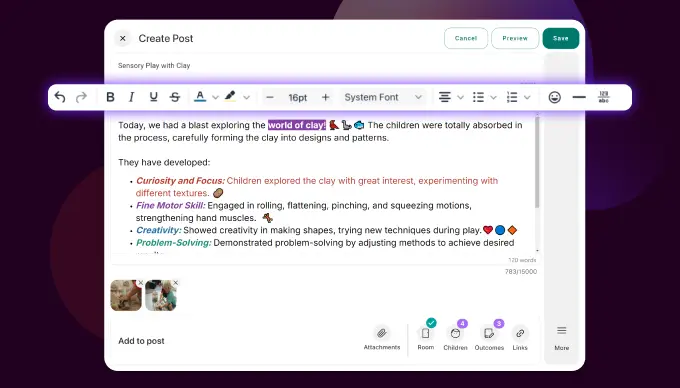Toggle underline formatting
The image size is (680, 388).
(153, 97)
